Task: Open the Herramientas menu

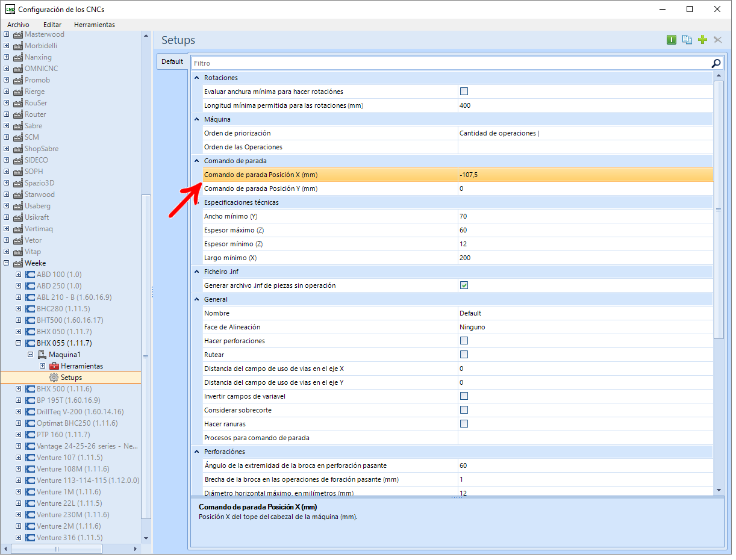Action: click(95, 25)
